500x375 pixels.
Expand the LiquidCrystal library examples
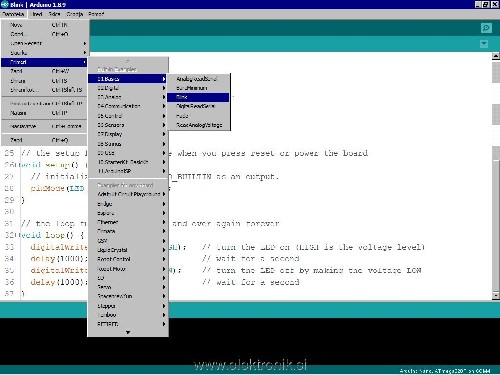point(128,250)
